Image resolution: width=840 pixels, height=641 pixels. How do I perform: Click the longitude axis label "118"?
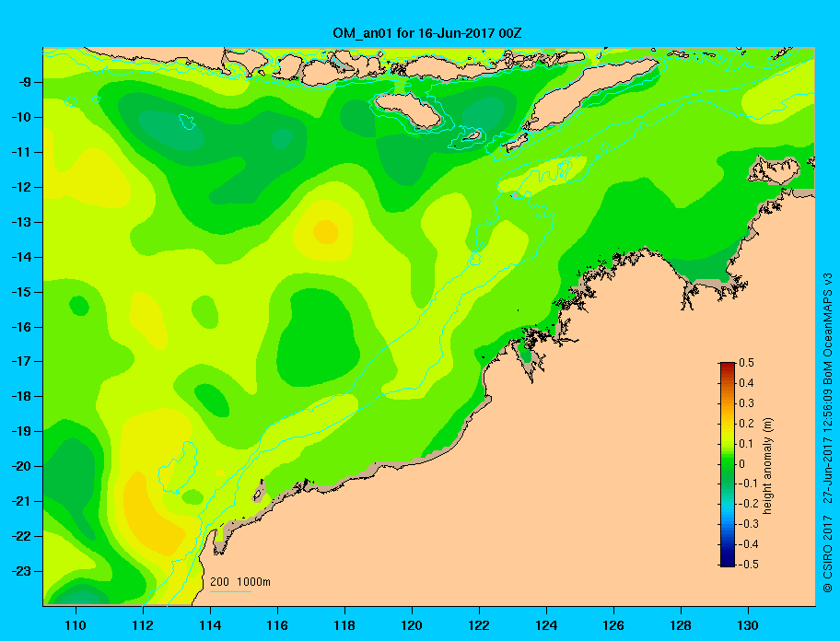[344, 625]
